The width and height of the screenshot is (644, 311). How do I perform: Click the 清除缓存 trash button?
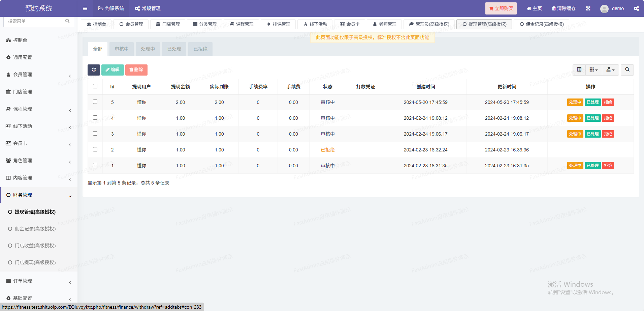click(564, 8)
